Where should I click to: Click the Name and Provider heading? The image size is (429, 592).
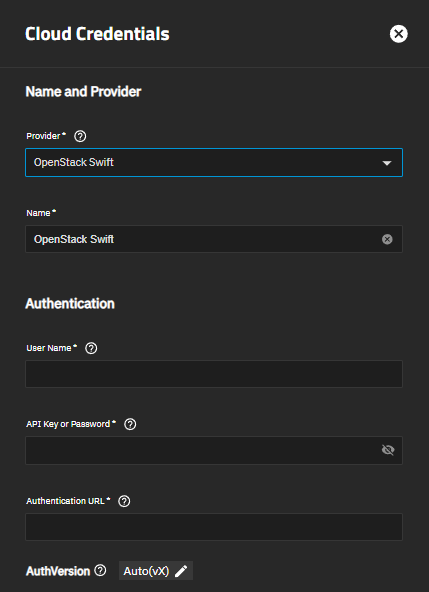tap(83, 91)
